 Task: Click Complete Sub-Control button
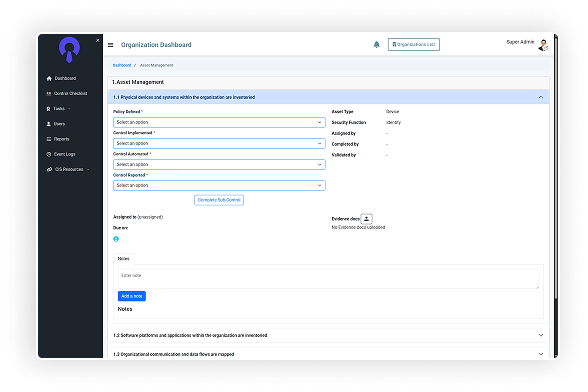[219, 200]
